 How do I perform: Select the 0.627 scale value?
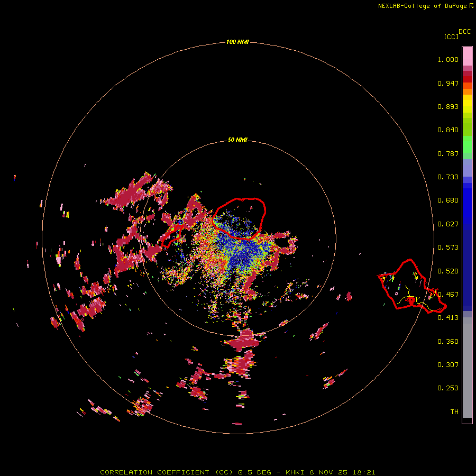448,224
